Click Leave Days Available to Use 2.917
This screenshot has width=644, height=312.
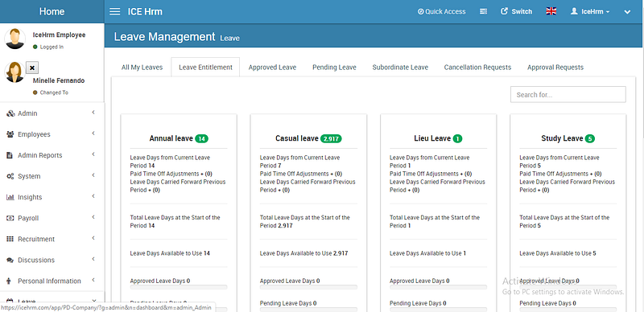(304, 254)
